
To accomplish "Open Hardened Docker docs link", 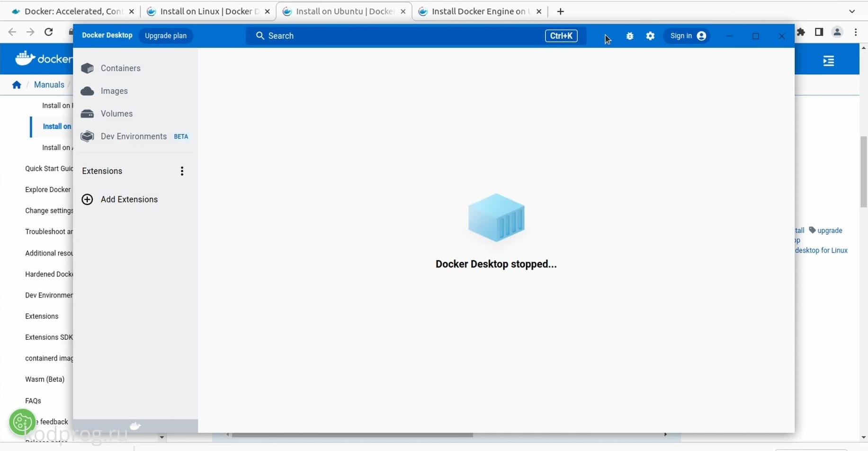I will pyautogui.click(x=49, y=274).
